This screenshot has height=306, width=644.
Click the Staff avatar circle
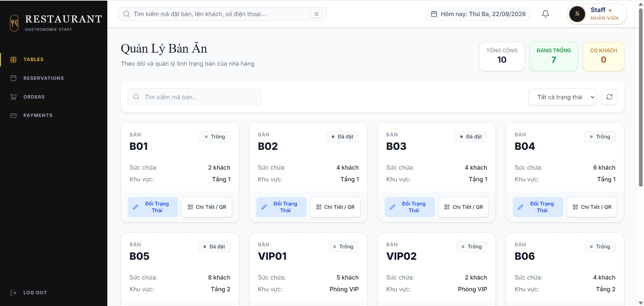tap(577, 14)
